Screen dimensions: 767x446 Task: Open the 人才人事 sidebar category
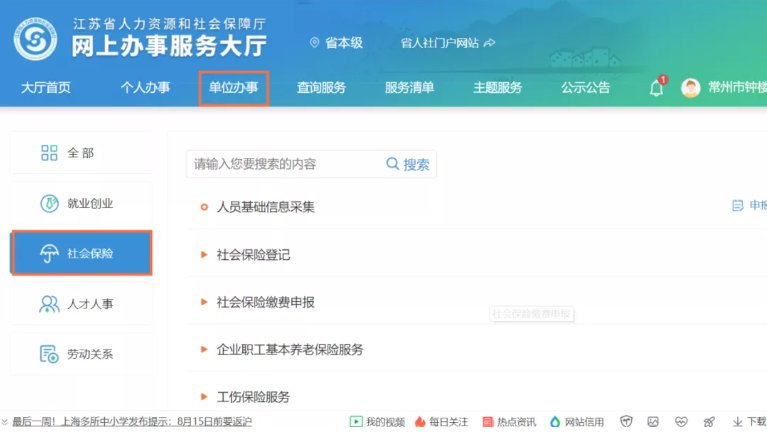pos(81,304)
